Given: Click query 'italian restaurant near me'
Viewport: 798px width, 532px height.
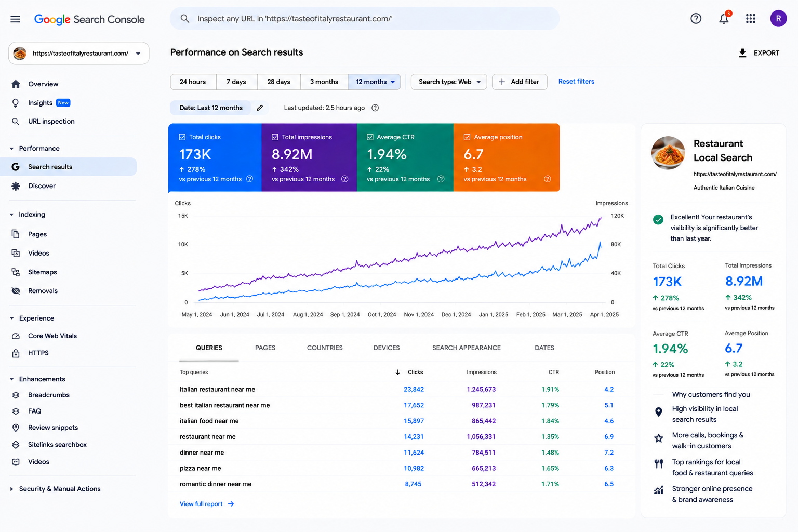Looking at the screenshot, I should [x=217, y=390].
